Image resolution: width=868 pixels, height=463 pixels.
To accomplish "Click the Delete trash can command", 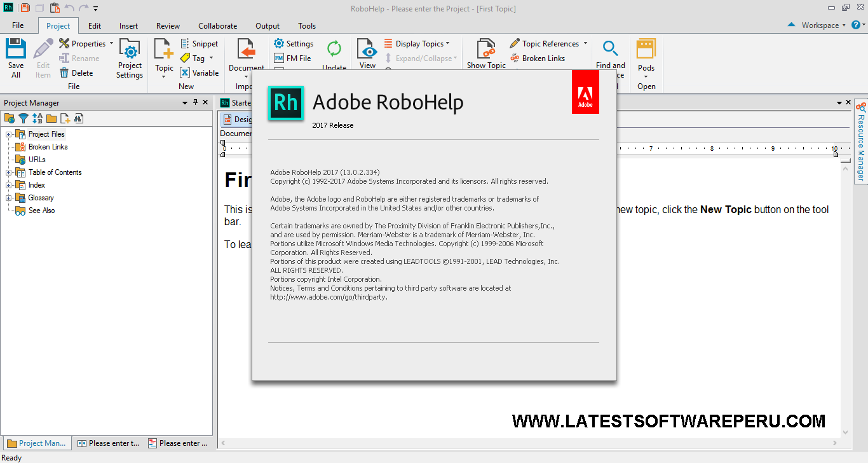I will pos(76,73).
